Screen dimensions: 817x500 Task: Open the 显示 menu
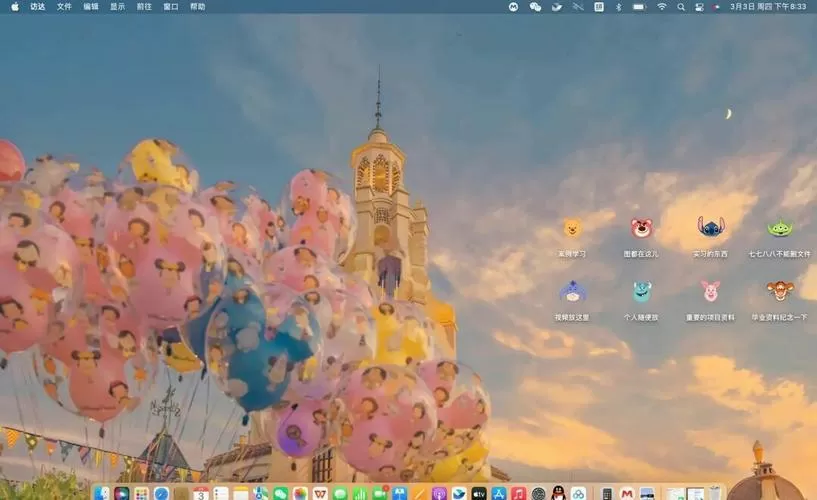pyautogui.click(x=117, y=7)
